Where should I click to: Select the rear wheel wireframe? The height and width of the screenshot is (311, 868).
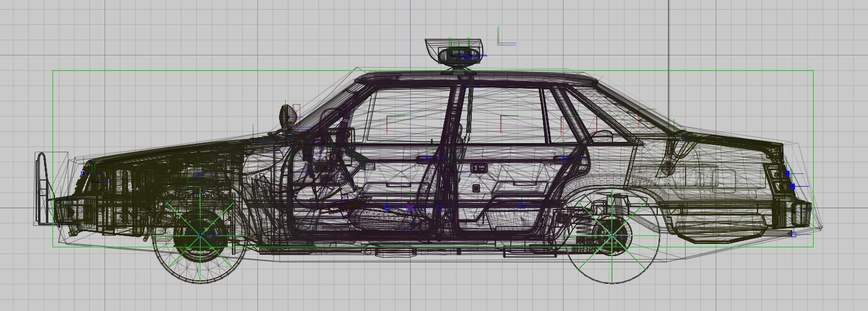612,236
